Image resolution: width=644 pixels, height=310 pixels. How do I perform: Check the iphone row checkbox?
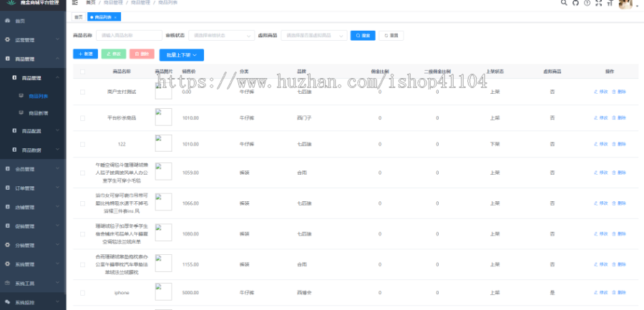pyautogui.click(x=82, y=293)
